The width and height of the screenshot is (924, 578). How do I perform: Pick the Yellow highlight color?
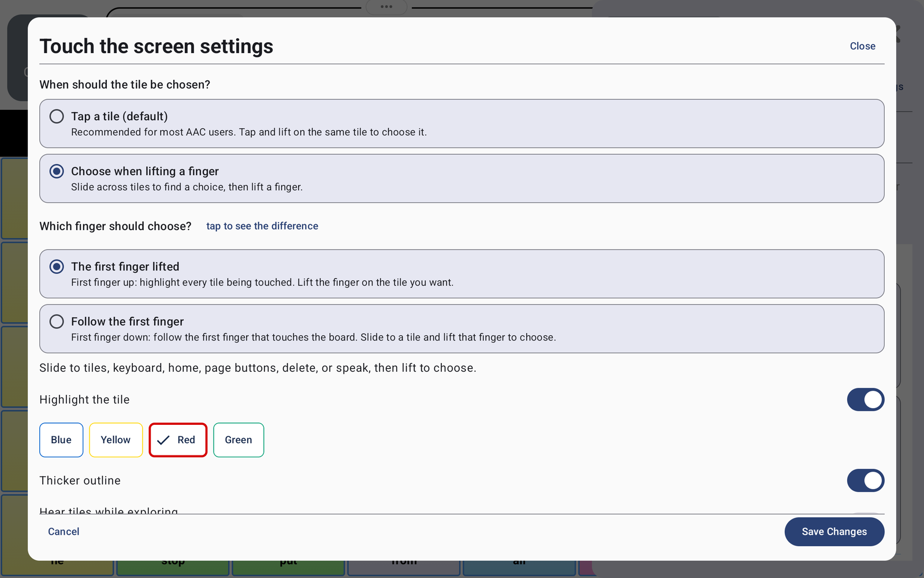115,440
